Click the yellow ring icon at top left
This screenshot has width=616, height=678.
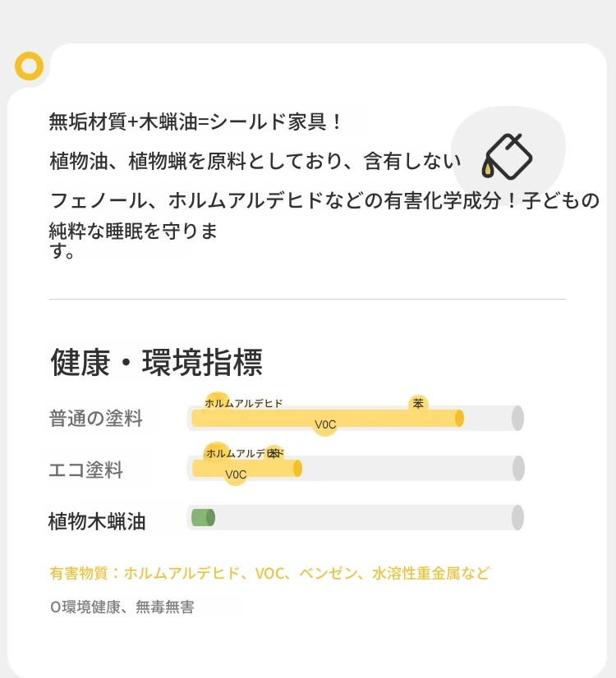point(29,66)
